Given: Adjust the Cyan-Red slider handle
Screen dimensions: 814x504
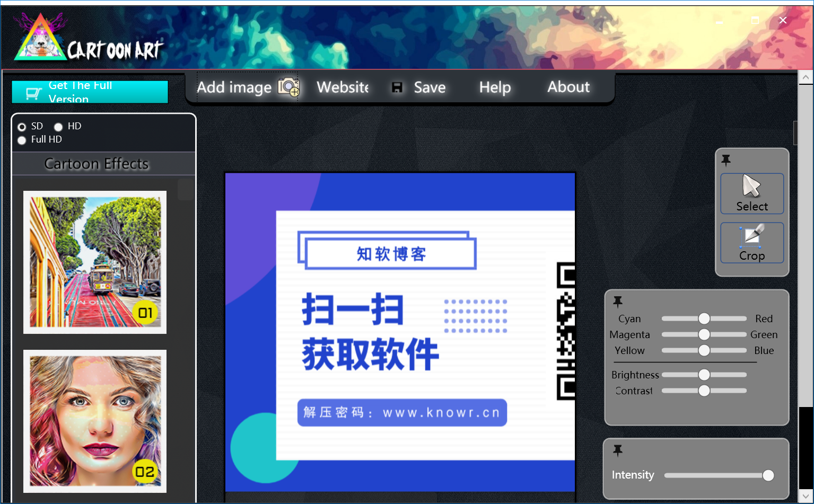Looking at the screenshot, I should [704, 319].
